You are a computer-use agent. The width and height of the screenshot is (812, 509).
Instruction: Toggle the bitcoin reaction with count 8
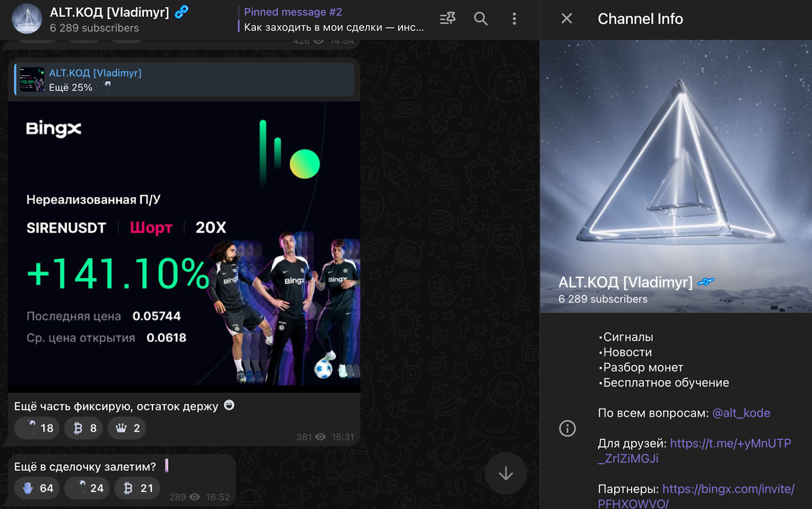pos(84,428)
